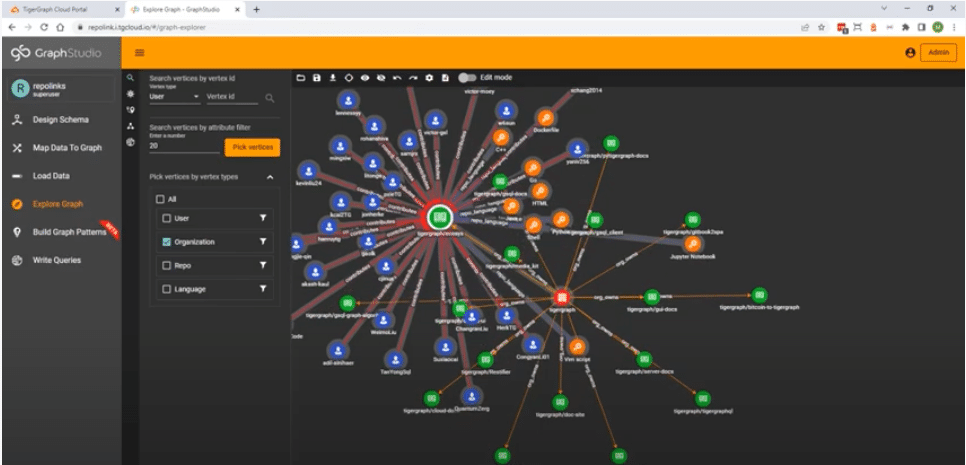
Task: Open the expand-from-vertices gear panel tab
Action: click(x=130, y=94)
